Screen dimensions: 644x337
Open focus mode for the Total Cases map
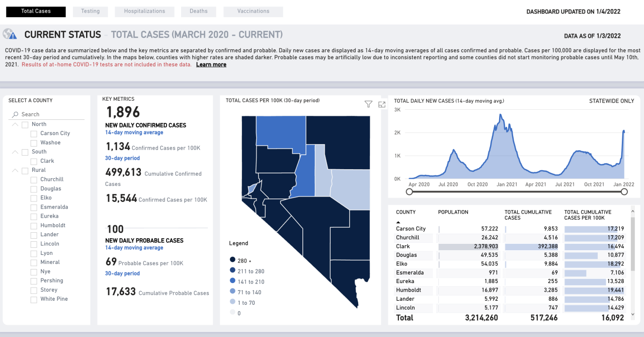click(381, 104)
